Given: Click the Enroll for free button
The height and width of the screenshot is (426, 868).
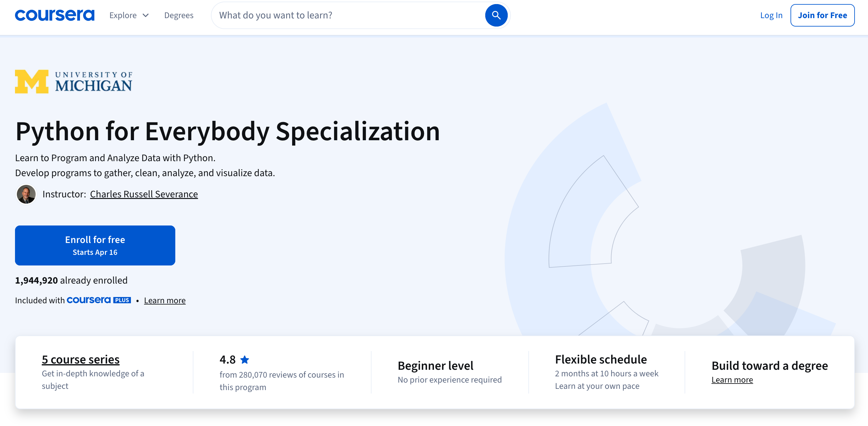Looking at the screenshot, I should click(95, 245).
